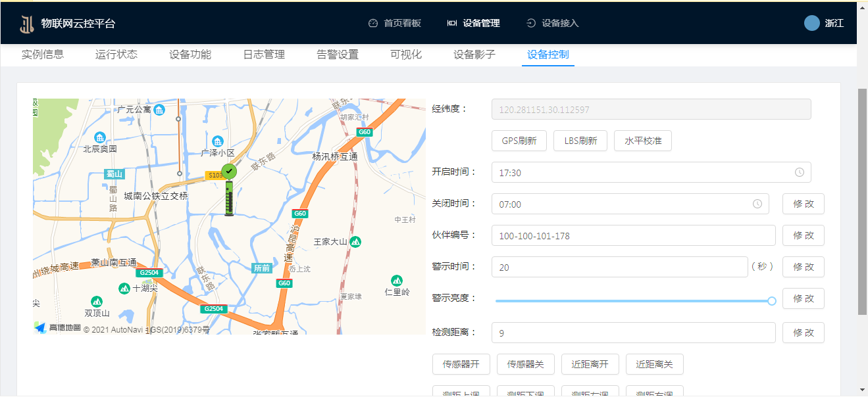Viewport: 868px width, 399px height.
Task: Click the 检测距离 input field
Action: 633,333
